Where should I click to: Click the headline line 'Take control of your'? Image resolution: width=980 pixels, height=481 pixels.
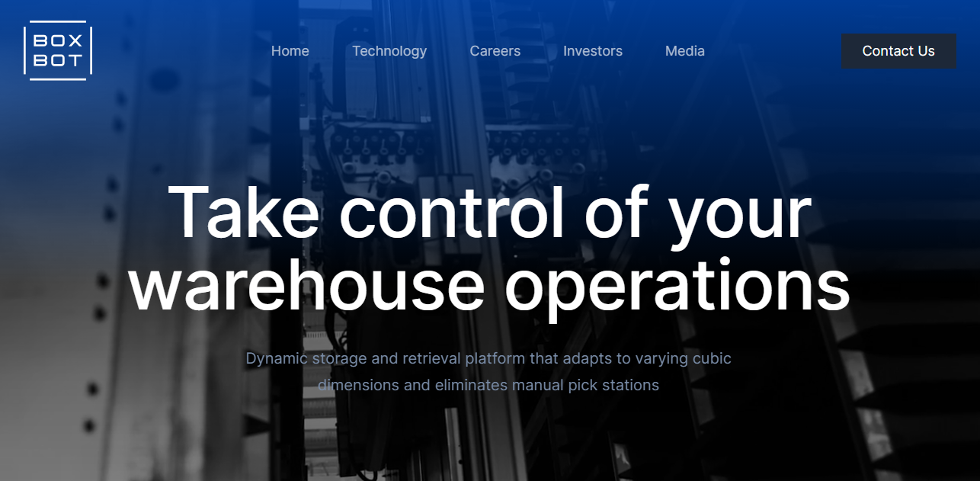coord(490,213)
